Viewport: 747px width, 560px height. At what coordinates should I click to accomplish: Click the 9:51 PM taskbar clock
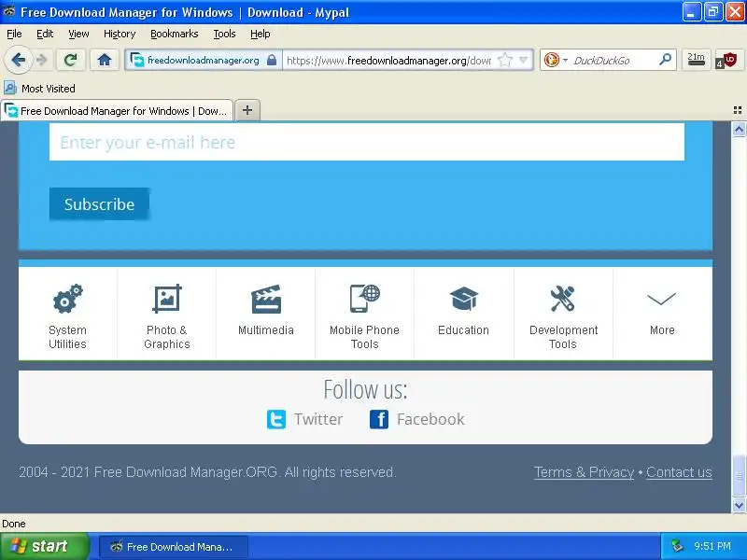pyautogui.click(x=712, y=546)
